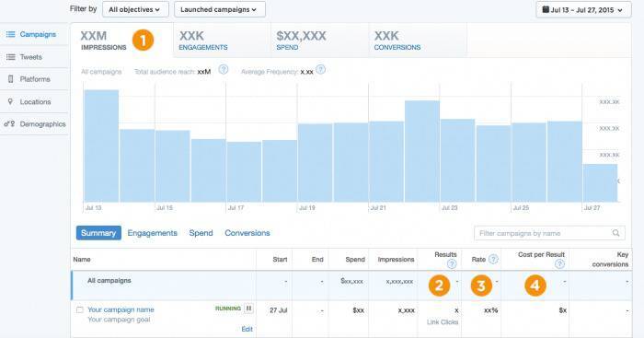Click the Jul 27 chart bar
Viewport: 644px width, 338px height.
[x=600, y=183]
